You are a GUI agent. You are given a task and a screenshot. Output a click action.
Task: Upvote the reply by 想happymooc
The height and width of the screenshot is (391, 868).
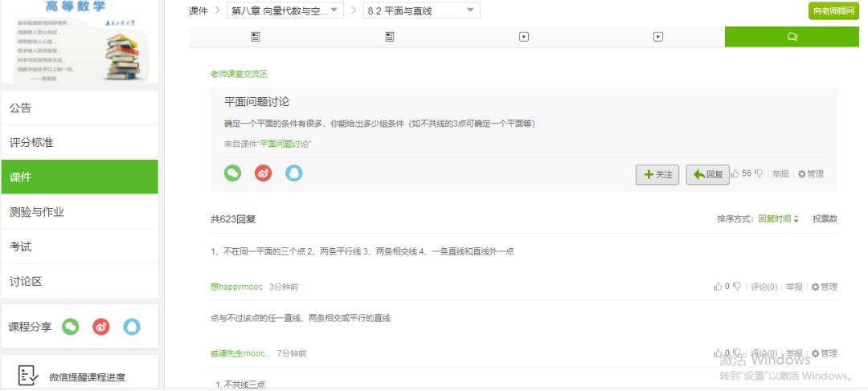pyautogui.click(x=718, y=287)
